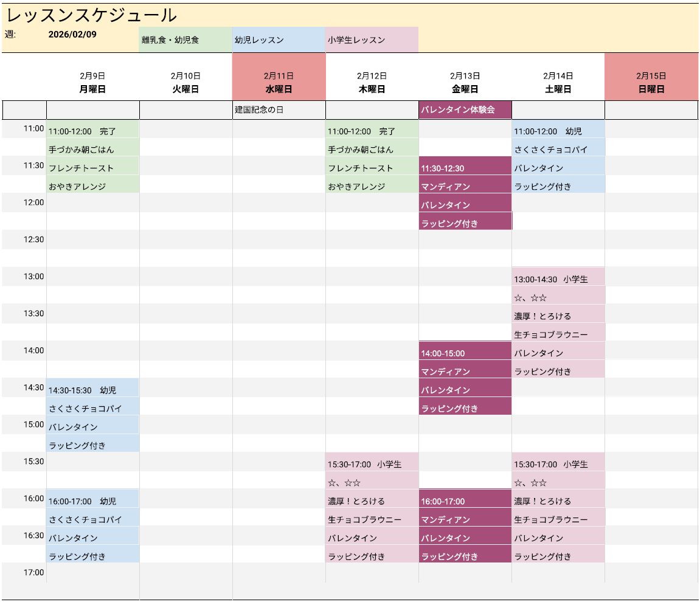The height and width of the screenshot is (602, 700).
Task: Open Monday's 14:30-15:30 幼児 lesson entry
Action: coord(92,390)
